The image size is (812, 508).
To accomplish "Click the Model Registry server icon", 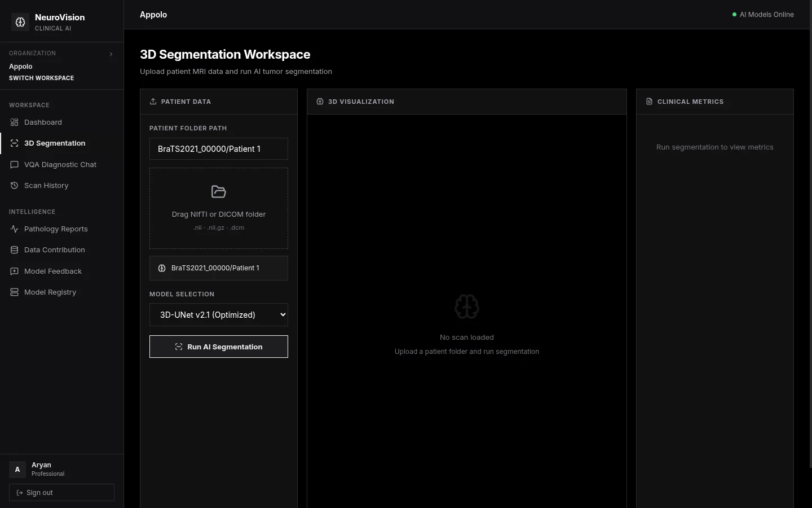I will click(15, 292).
